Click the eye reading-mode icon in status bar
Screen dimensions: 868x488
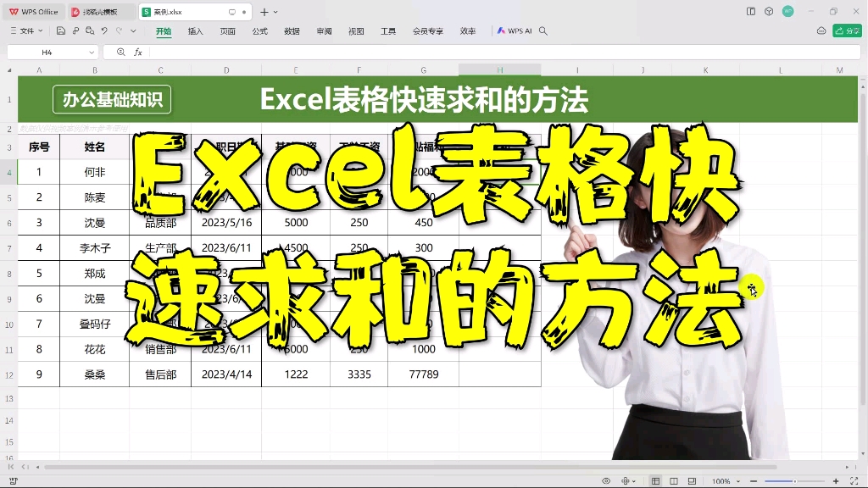pos(606,481)
